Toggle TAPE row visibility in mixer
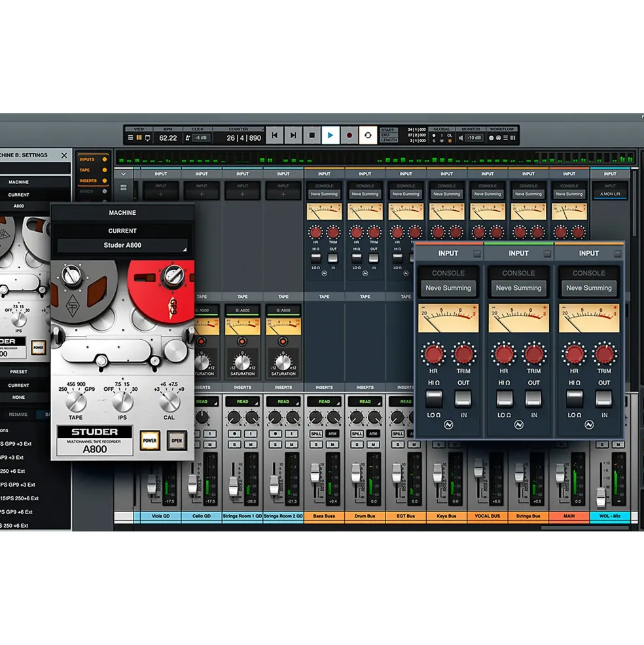This screenshot has height=645, width=644. coord(105,170)
